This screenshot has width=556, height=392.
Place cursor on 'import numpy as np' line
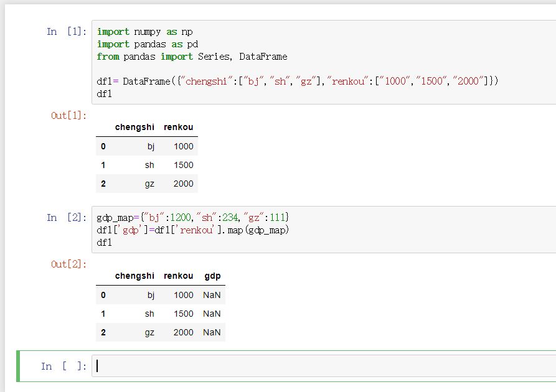click(144, 32)
